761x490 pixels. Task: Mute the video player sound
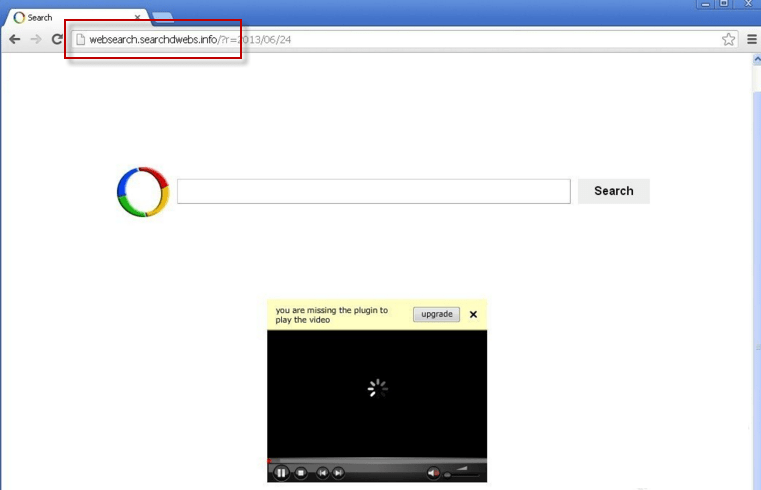pyautogui.click(x=433, y=473)
